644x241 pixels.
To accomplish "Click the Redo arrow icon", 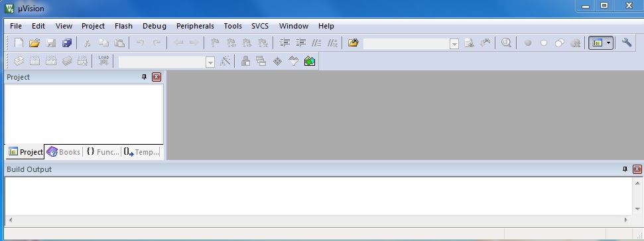I will tap(156, 42).
